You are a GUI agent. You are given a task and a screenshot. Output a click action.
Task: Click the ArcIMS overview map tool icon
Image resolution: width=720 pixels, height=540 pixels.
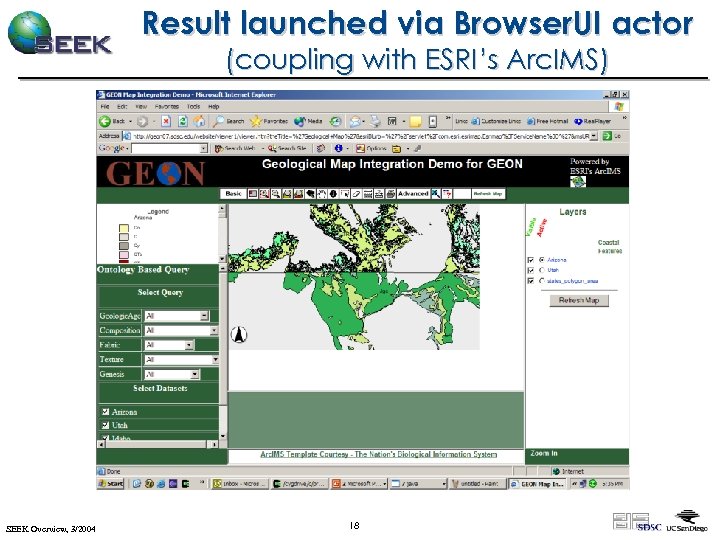point(253,194)
